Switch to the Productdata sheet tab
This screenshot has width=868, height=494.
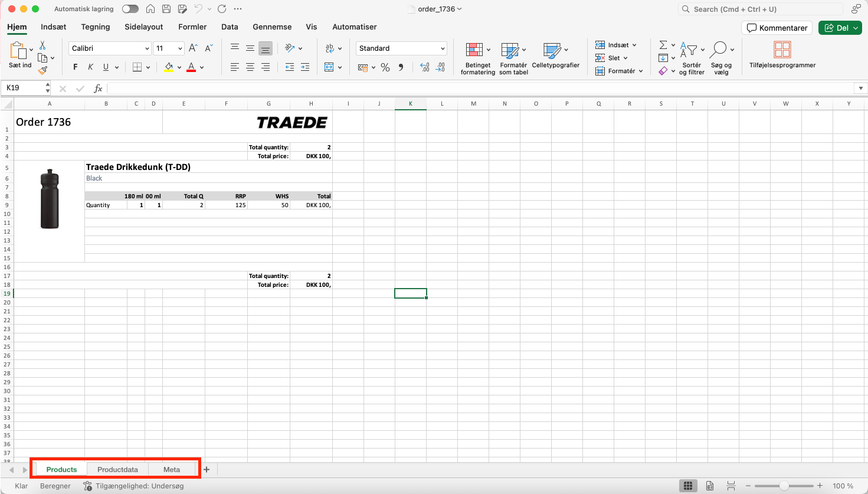click(117, 470)
